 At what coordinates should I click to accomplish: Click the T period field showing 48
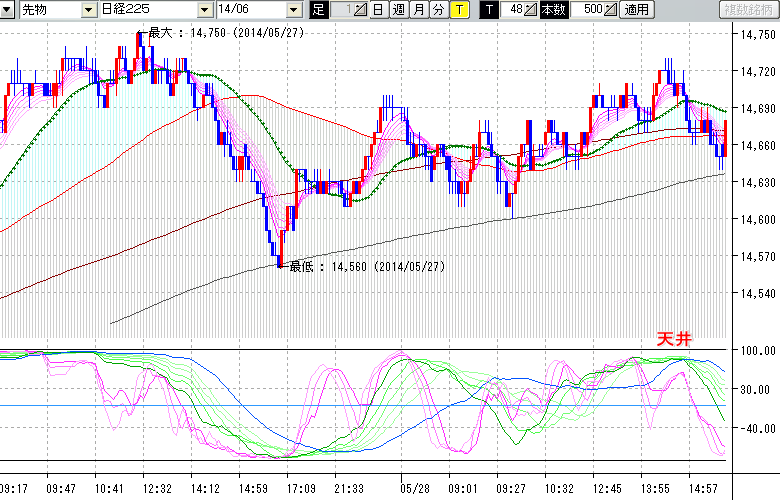[514, 10]
